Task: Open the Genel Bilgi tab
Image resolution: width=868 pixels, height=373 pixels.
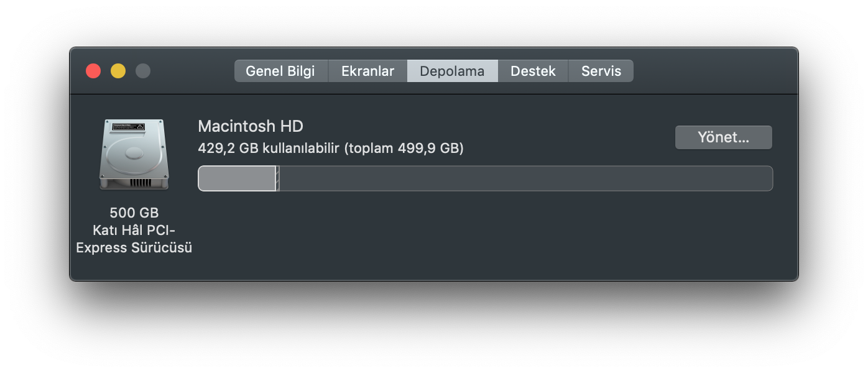Action: (x=281, y=70)
